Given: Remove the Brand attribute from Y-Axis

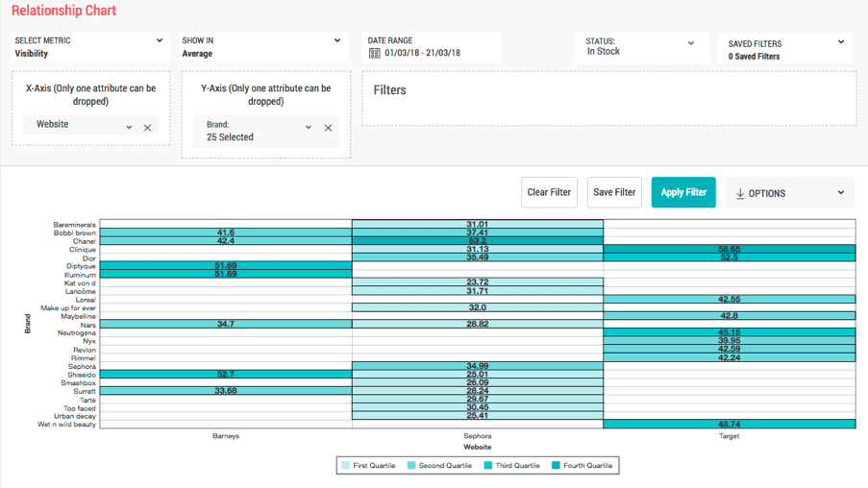Looking at the screenshot, I should point(329,128).
